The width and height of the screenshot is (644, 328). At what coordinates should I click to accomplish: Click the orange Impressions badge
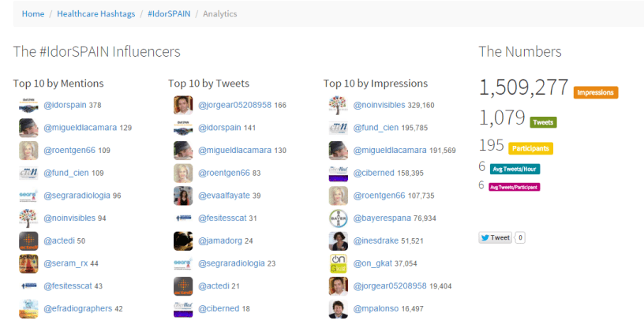click(595, 93)
